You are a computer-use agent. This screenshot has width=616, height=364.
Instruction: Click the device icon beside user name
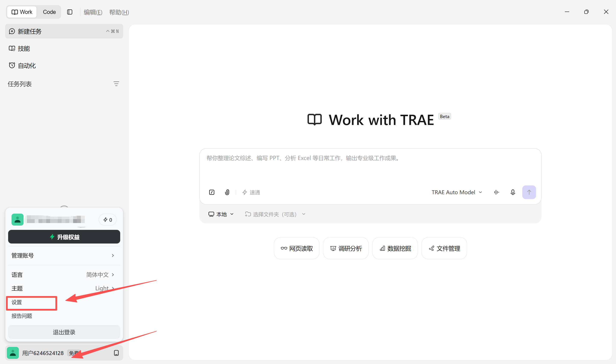pos(116,353)
